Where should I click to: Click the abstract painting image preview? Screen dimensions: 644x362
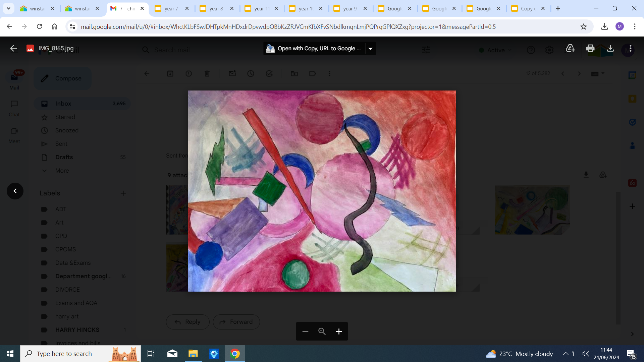pos(322,191)
